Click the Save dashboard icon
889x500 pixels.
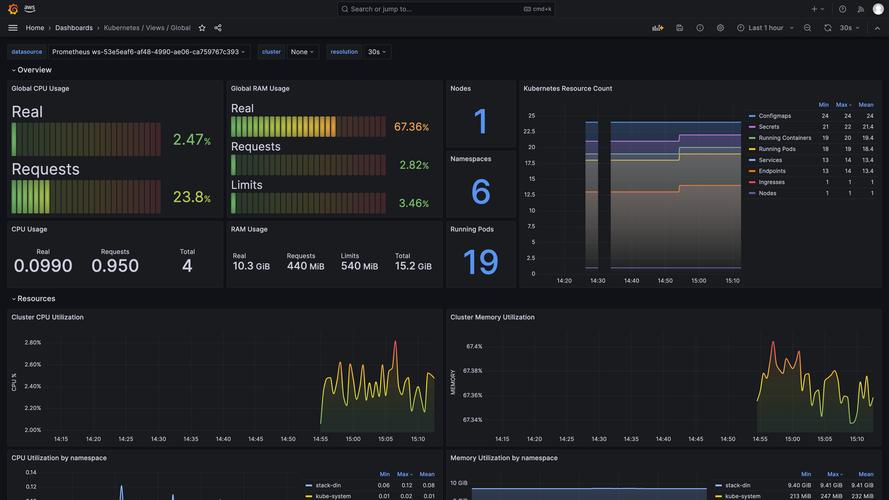tap(679, 28)
